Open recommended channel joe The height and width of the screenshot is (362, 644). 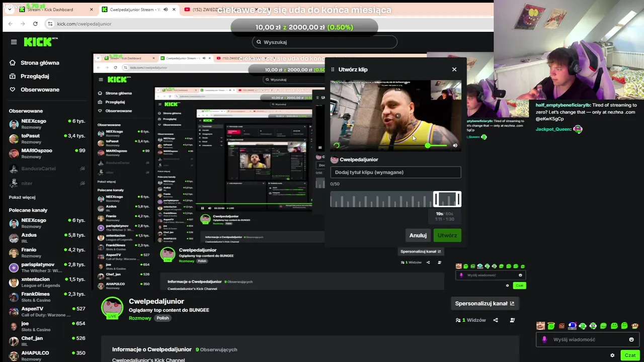pyautogui.click(x=47, y=326)
